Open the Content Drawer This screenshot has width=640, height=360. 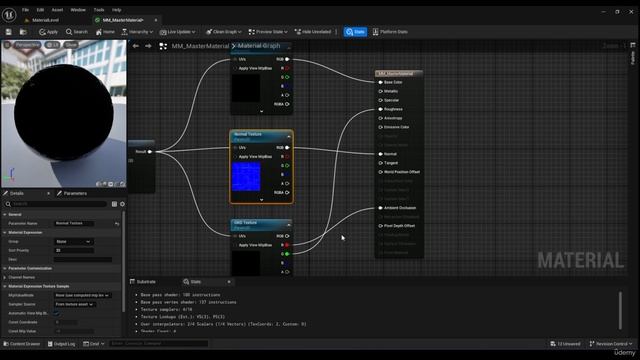22,344
